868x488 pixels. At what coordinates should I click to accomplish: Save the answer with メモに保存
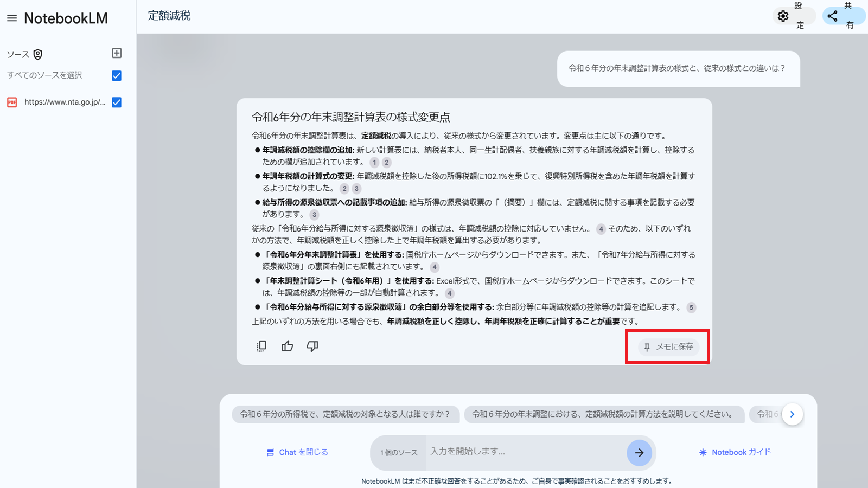point(667,347)
